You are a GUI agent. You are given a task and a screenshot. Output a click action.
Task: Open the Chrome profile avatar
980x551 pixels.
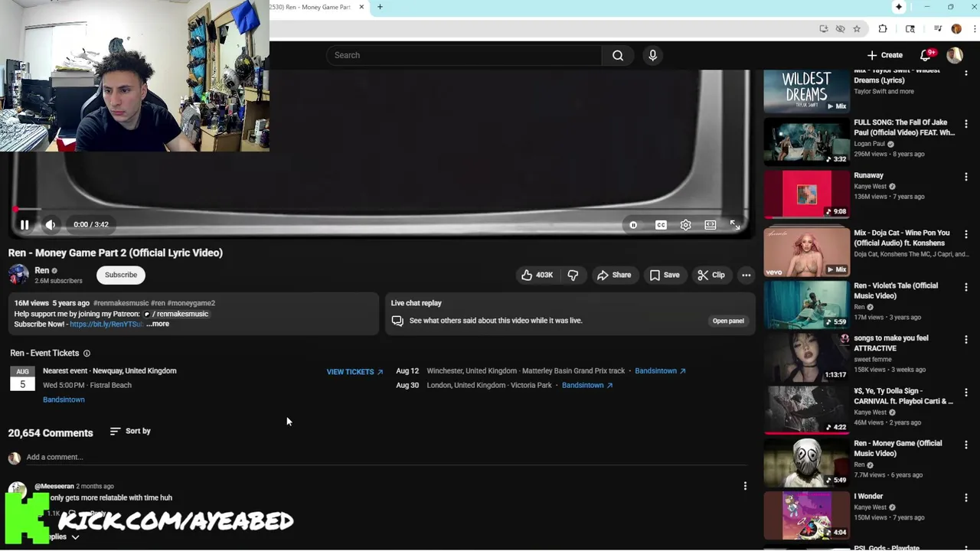point(956,29)
